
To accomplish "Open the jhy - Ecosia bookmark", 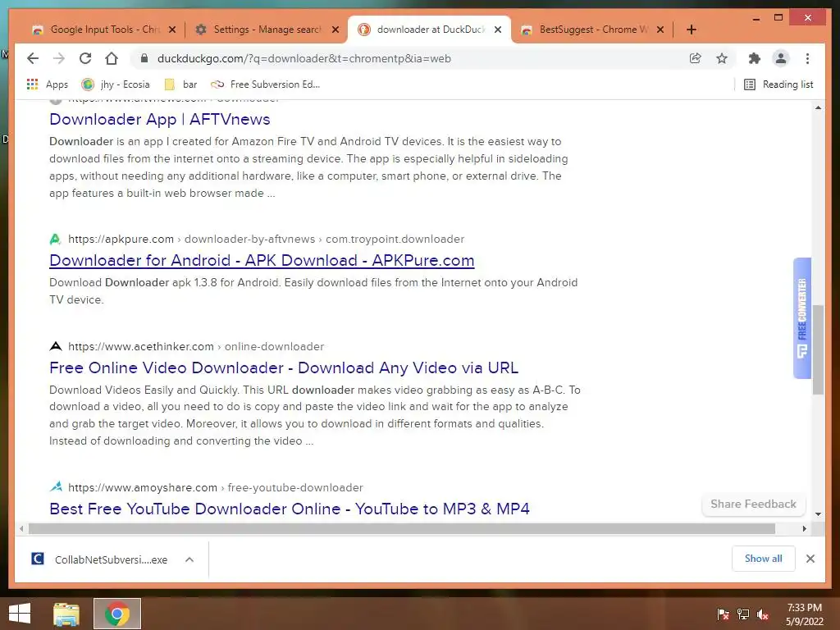I will [x=116, y=84].
